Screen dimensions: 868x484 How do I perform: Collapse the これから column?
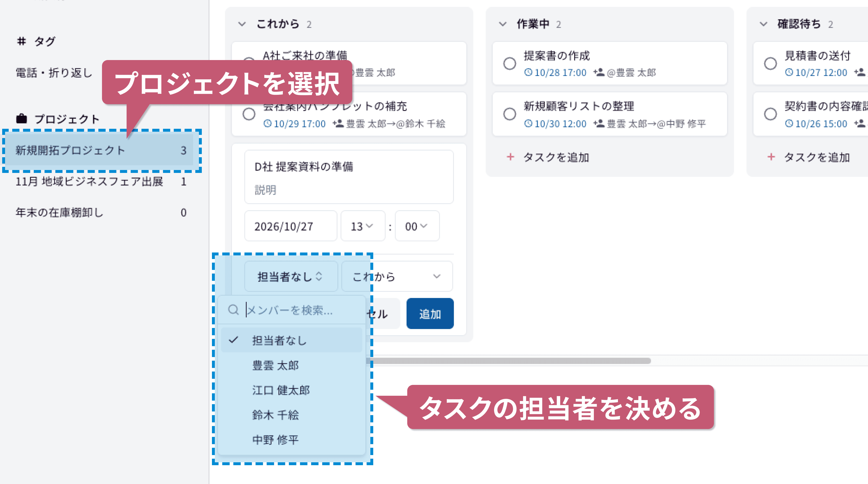[x=242, y=24]
